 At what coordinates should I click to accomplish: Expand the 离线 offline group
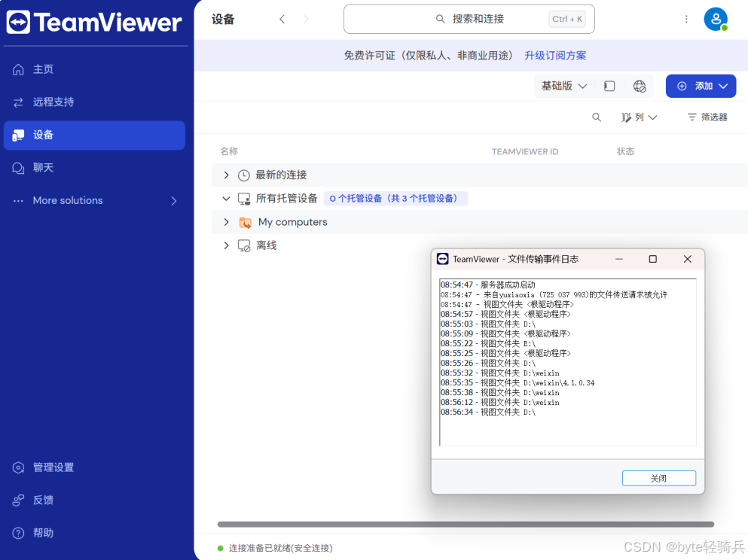[226, 245]
